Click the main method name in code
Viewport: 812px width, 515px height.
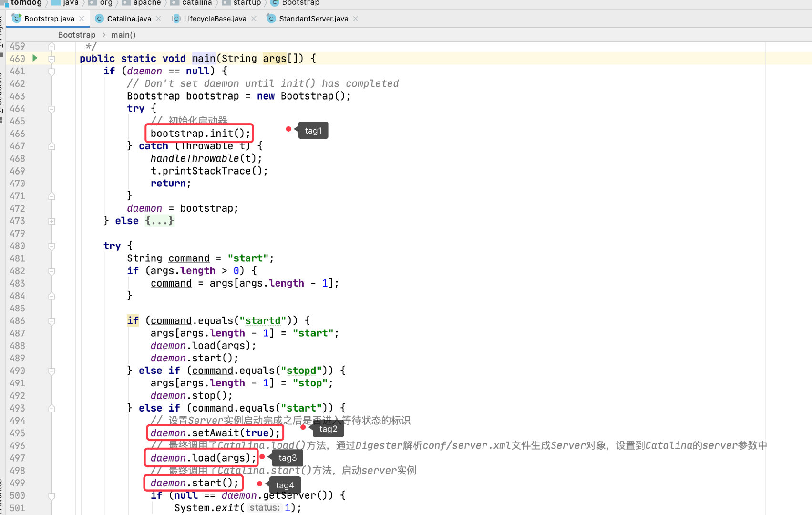click(x=204, y=58)
